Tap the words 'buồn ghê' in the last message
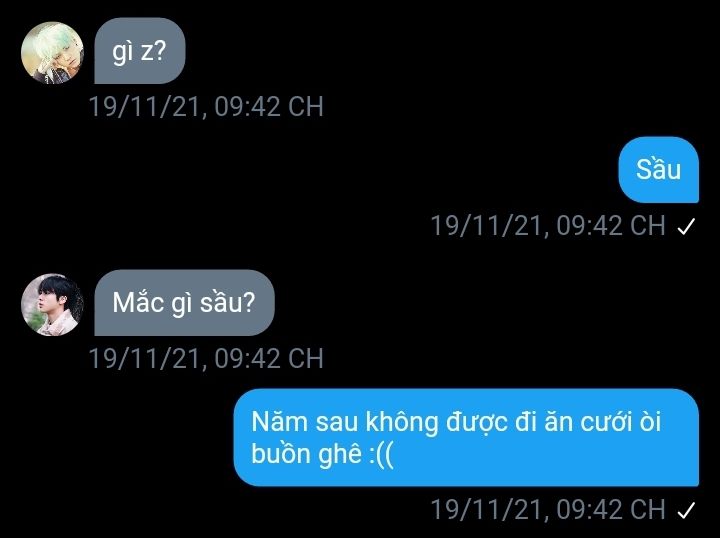 tap(306, 454)
